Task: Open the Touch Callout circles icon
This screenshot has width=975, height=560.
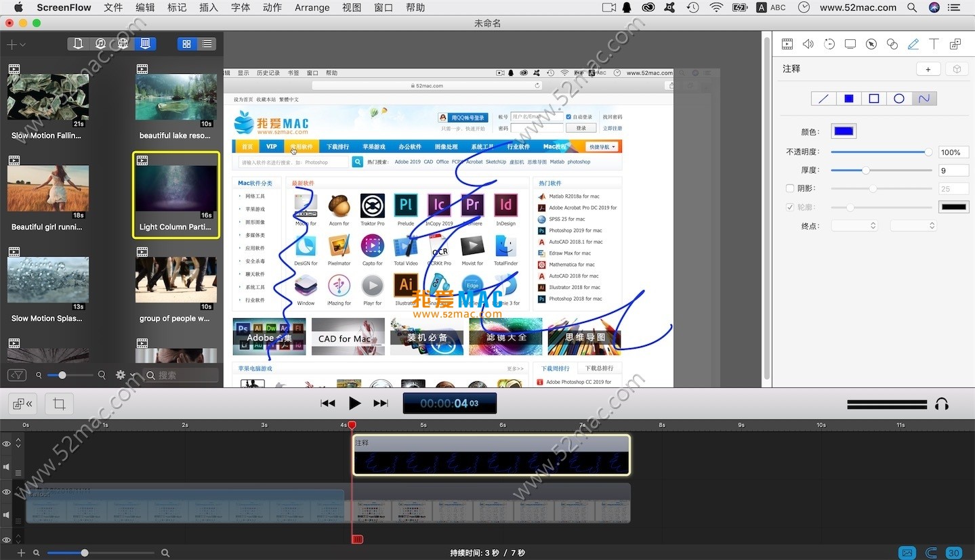Action: click(892, 44)
